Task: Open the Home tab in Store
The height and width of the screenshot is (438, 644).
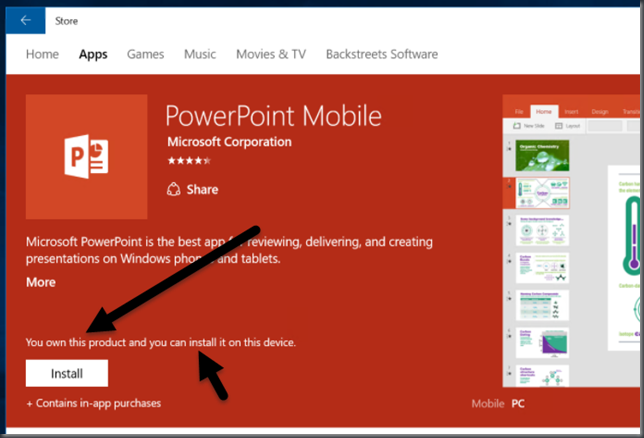Action: point(42,54)
